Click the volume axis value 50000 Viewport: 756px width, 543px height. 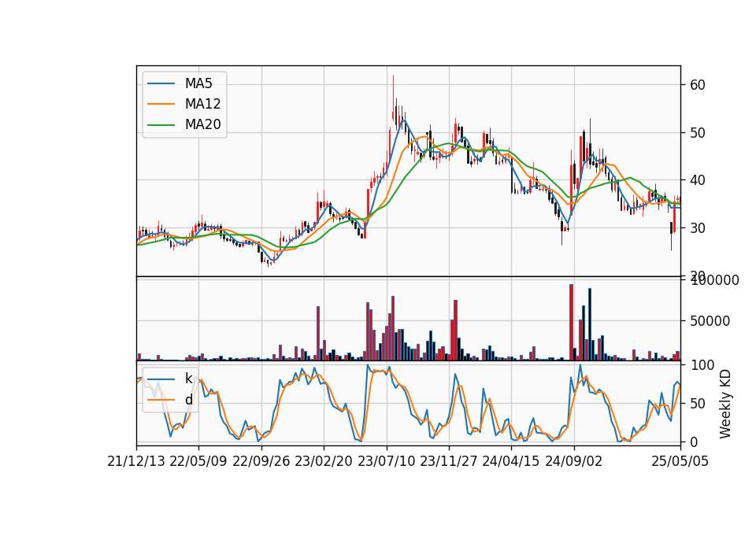click(710, 321)
